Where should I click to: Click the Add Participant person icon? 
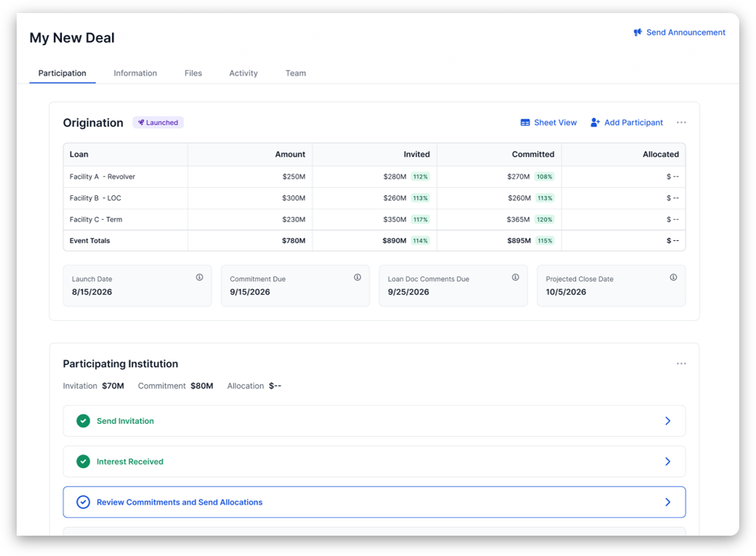(x=595, y=123)
